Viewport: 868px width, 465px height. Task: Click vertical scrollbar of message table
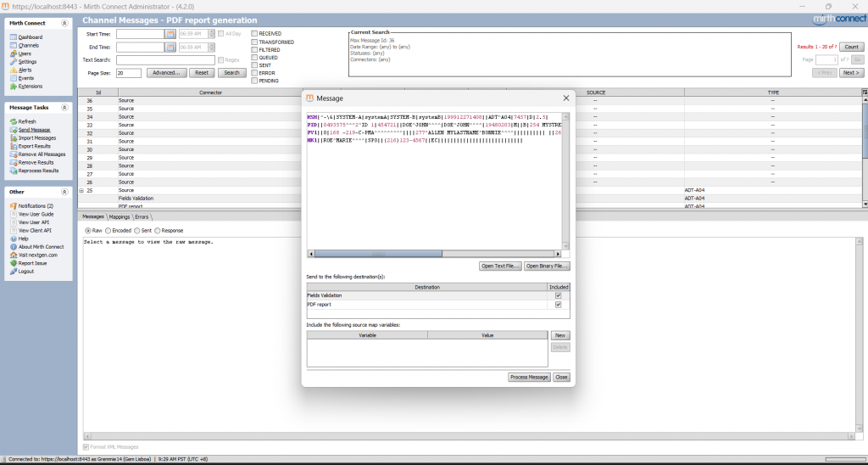pos(865,153)
